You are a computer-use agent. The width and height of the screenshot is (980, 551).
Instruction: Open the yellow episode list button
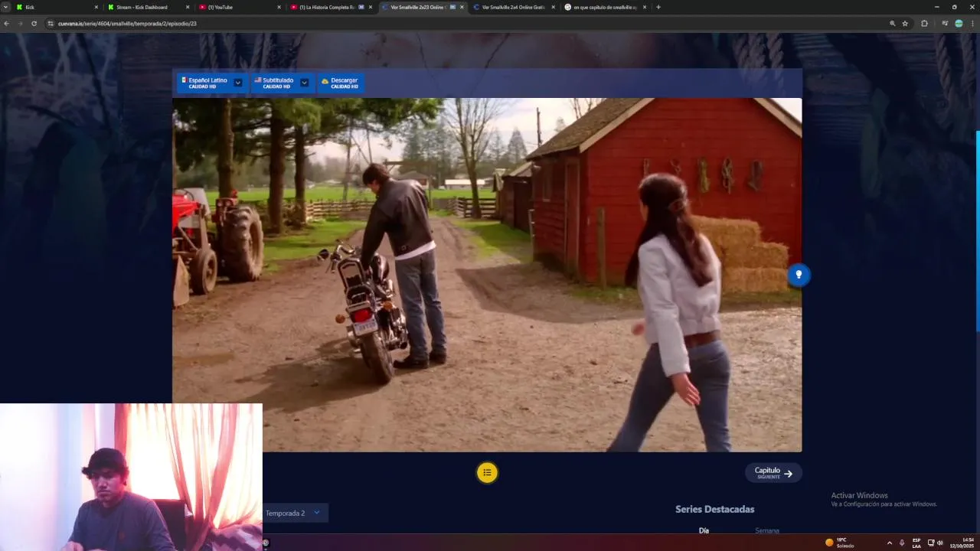(487, 472)
